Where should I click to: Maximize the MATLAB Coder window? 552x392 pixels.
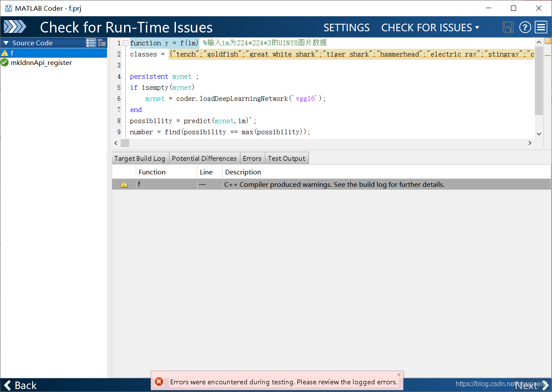tap(513, 8)
